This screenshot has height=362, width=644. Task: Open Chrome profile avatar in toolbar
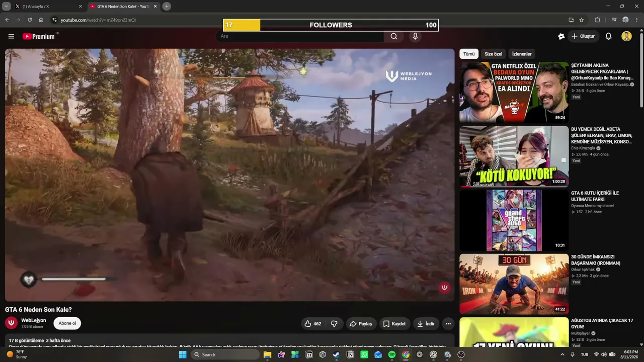[625, 20]
